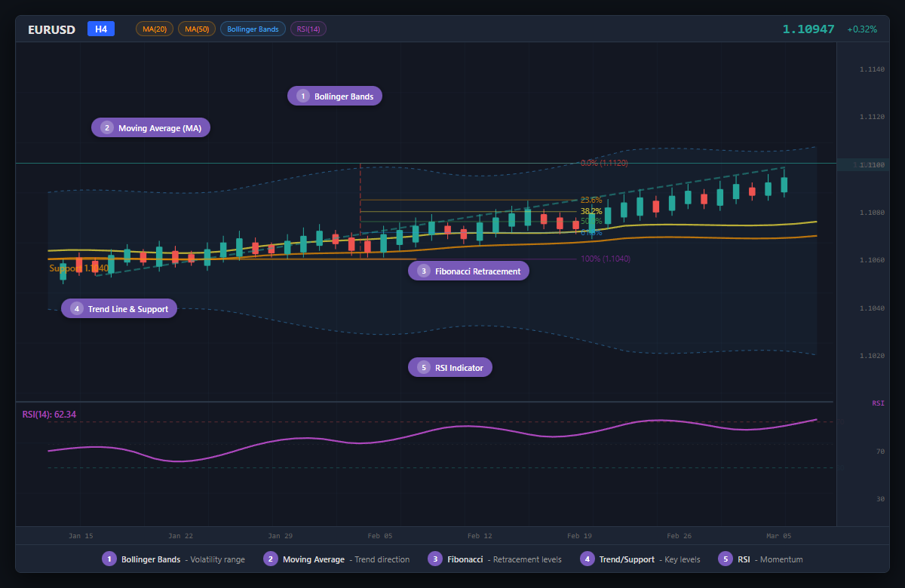905x588 pixels.
Task: Click the RSI(14) indicator pill
Action: tap(308, 29)
